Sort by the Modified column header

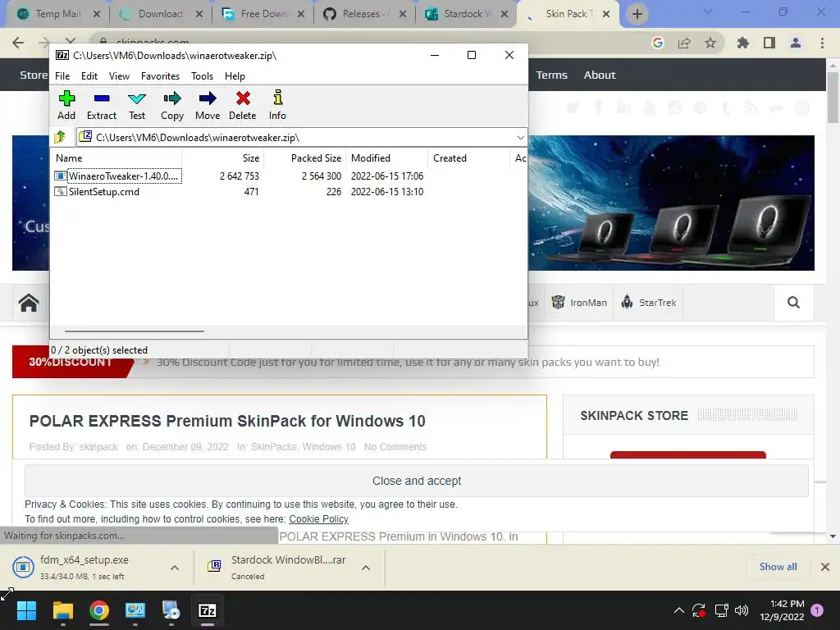click(x=387, y=158)
